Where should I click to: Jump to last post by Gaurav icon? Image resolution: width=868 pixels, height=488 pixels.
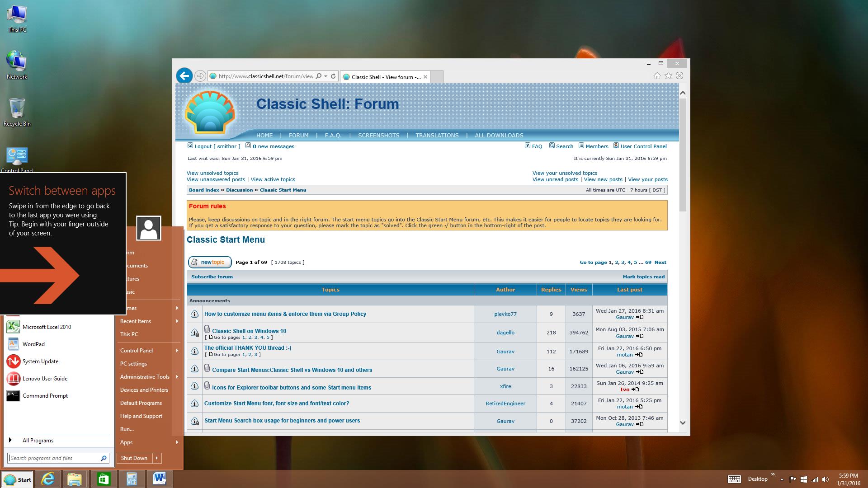click(640, 317)
